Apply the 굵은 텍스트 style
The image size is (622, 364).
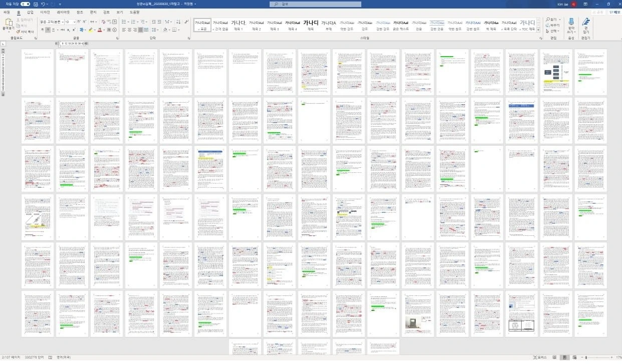click(400, 26)
